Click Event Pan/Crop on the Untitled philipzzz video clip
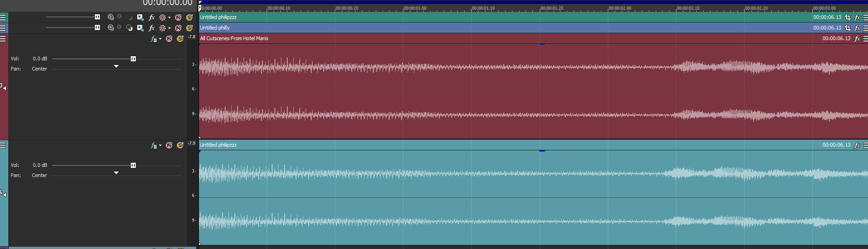 [848, 17]
